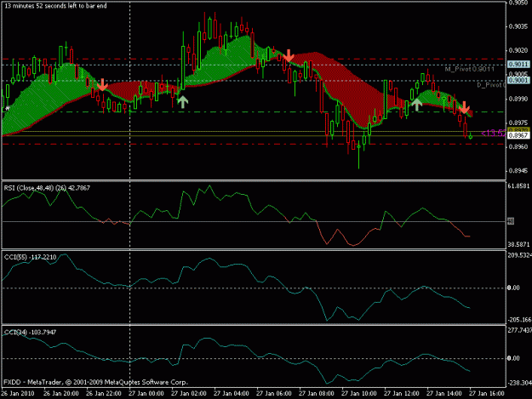Image resolution: width=532 pixels, height=399 pixels.
Task: Click the 26 Jan 20:00 time label
Action: [61, 394]
